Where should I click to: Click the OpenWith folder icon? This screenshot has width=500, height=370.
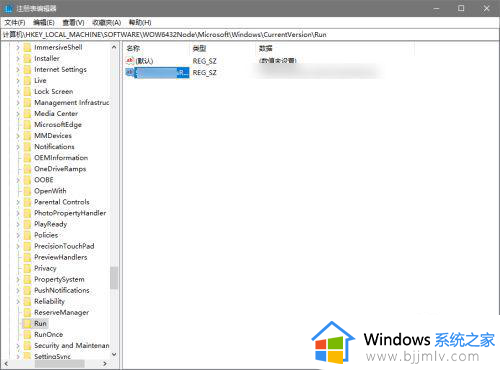[x=27, y=191]
